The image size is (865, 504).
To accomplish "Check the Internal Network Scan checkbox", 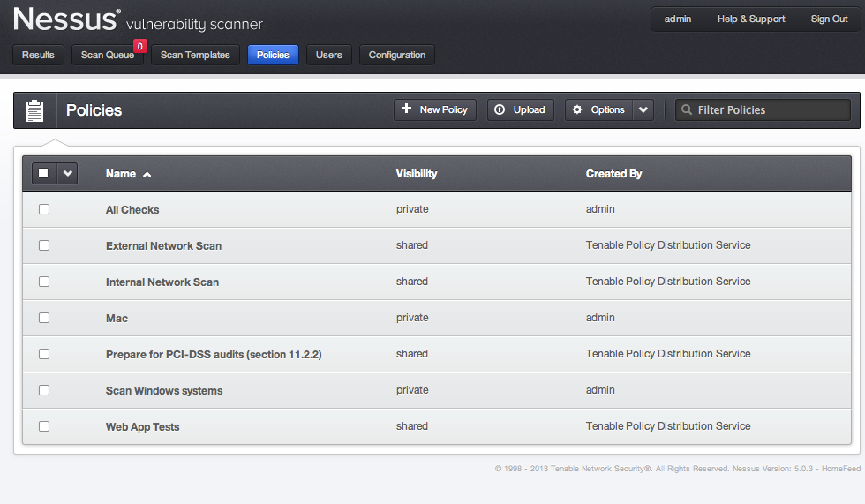I will tap(44, 282).
